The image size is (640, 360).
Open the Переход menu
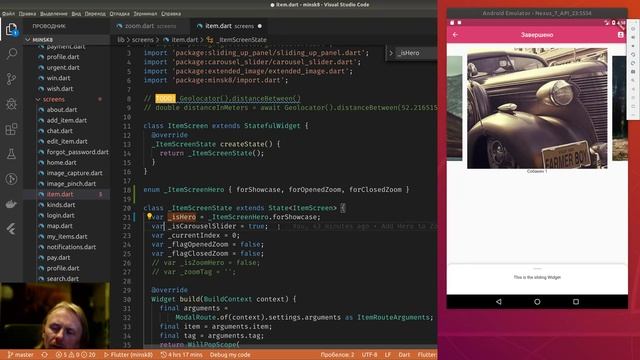95,13
